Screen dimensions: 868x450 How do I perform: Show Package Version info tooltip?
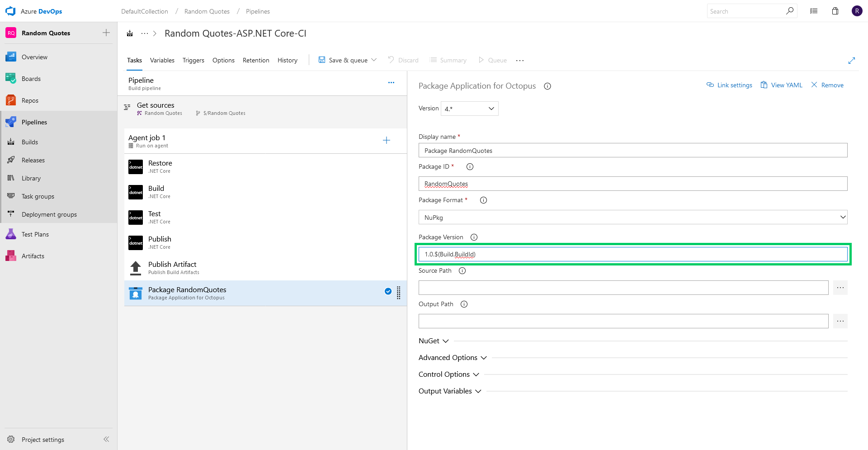(x=474, y=237)
